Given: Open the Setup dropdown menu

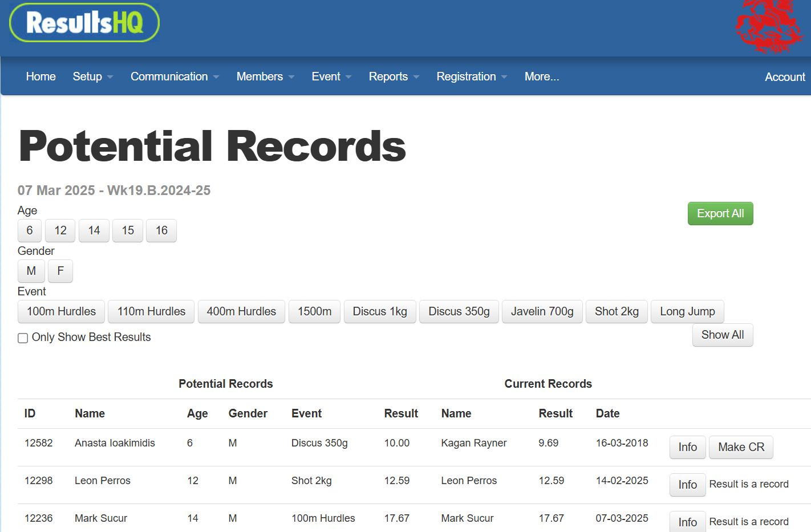Looking at the screenshot, I should [x=87, y=76].
